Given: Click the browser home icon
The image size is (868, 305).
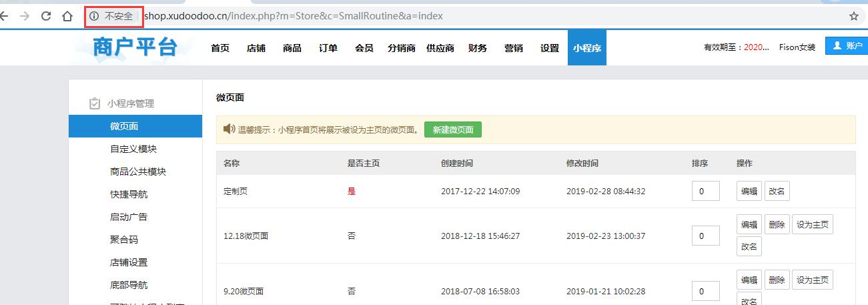Looking at the screenshot, I should pyautogui.click(x=67, y=16).
